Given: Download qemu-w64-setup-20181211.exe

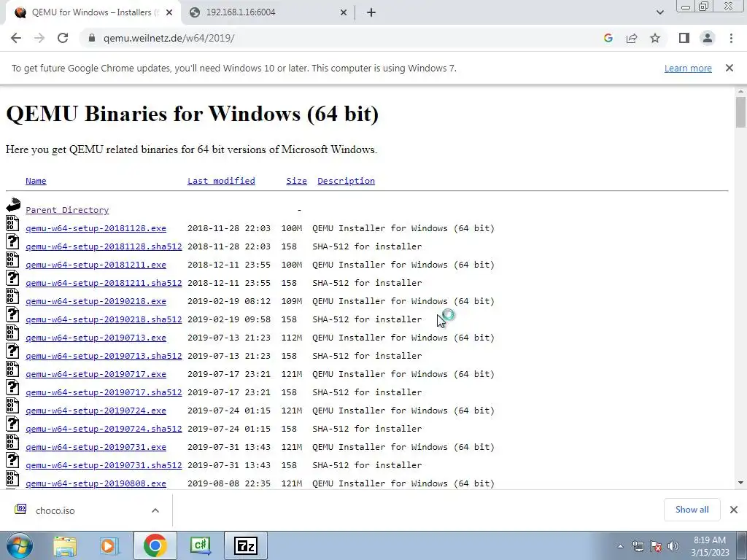Looking at the screenshot, I should coord(96,265).
